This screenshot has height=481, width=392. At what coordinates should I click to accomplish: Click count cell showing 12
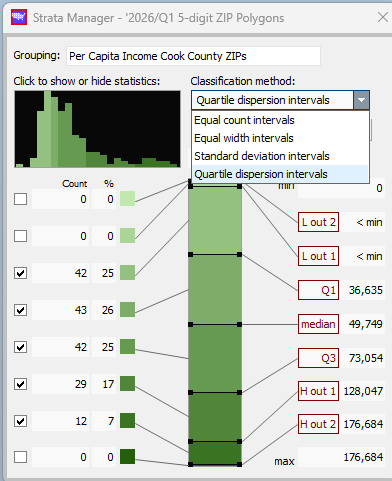60,421
